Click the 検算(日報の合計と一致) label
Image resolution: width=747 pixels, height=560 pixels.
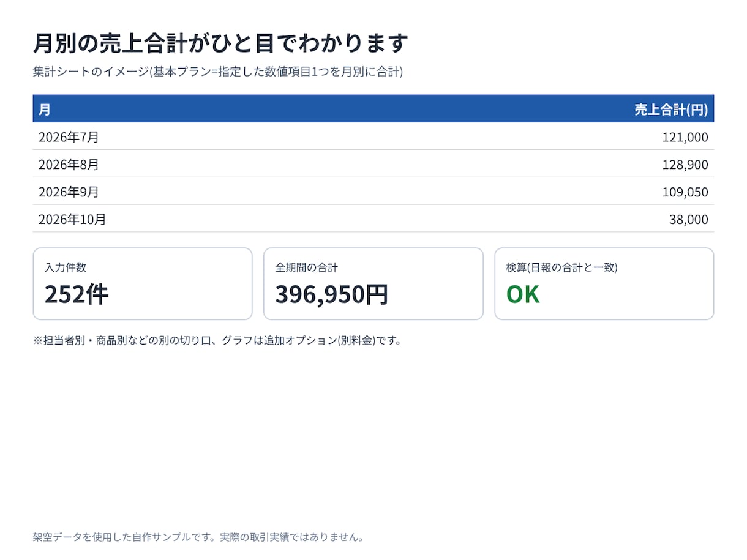coord(562,267)
